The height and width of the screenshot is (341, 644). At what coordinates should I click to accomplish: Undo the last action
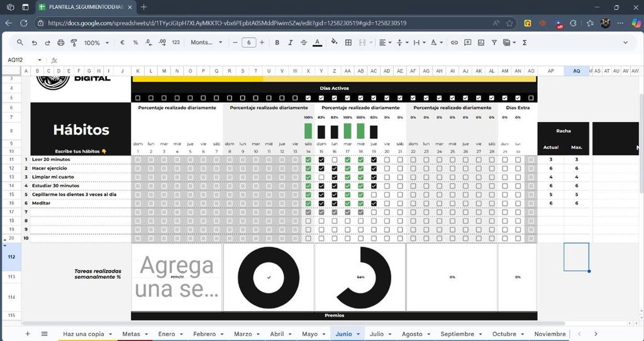(x=34, y=42)
